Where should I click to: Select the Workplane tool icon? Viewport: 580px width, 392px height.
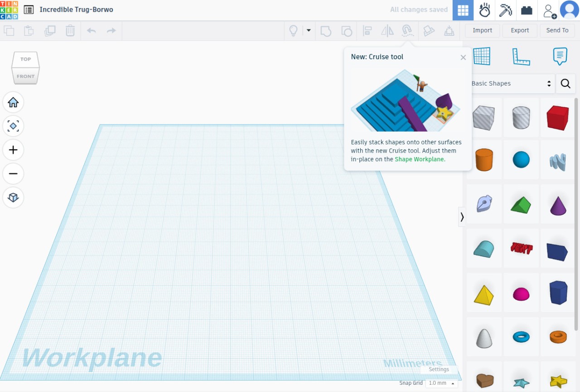(482, 57)
